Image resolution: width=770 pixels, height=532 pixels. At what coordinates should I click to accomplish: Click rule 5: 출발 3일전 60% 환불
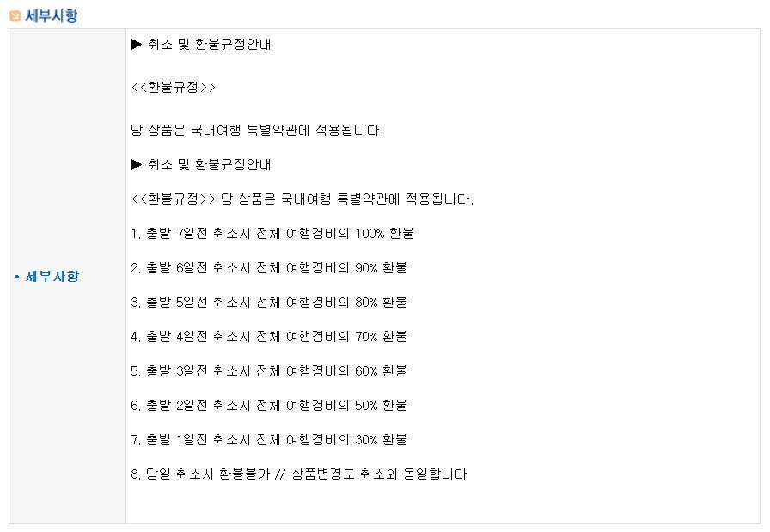269,371
